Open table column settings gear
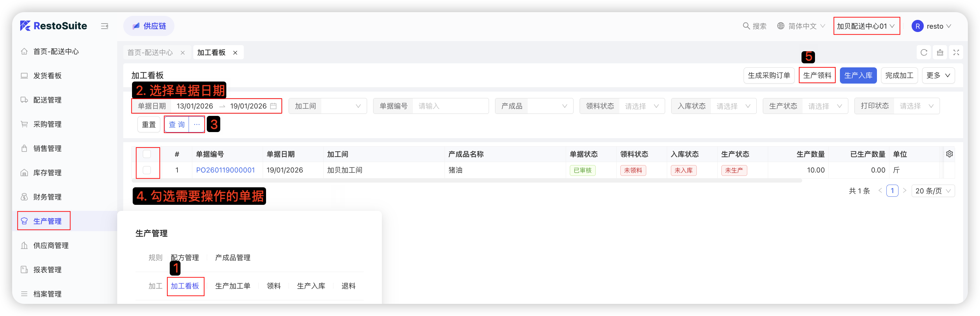Image resolution: width=980 pixels, height=316 pixels. (x=949, y=154)
